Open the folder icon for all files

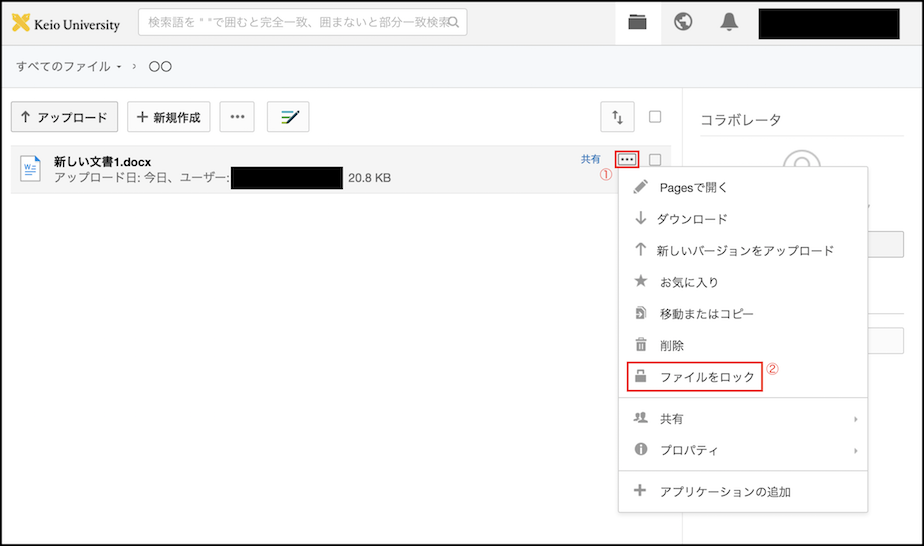point(637,23)
